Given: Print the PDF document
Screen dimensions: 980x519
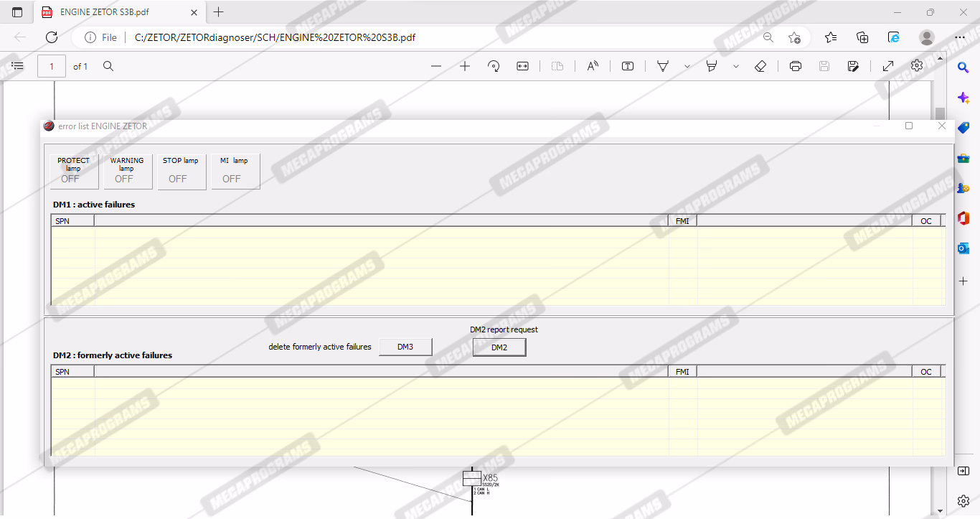Looking at the screenshot, I should (796, 66).
